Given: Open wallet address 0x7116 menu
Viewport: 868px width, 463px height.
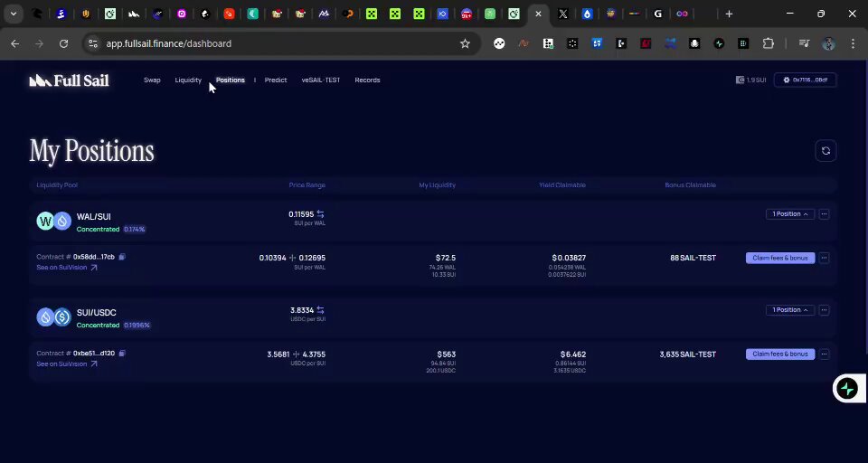Looking at the screenshot, I should [805, 80].
